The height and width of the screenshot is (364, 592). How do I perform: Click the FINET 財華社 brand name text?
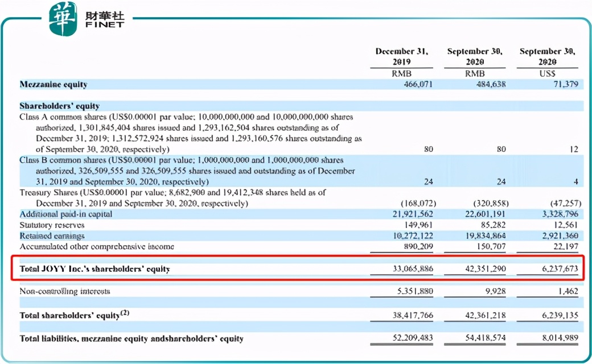point(105,19)
